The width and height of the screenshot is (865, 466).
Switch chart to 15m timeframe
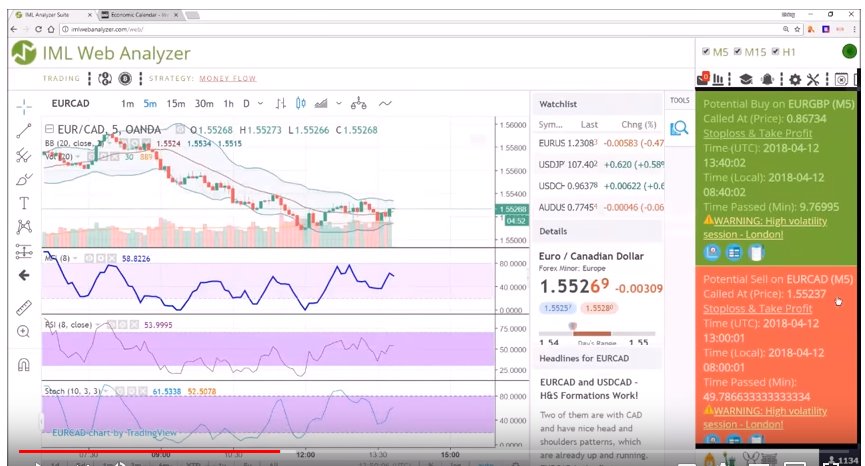tap(176, 103)
